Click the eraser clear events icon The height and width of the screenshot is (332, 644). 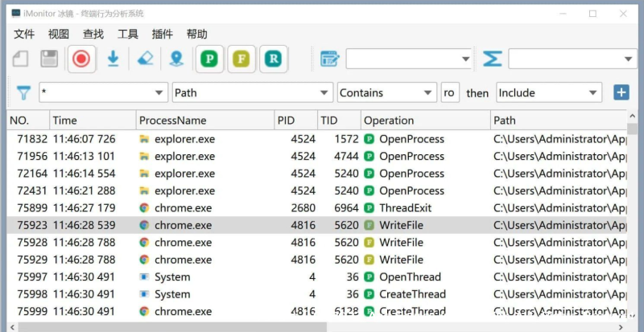(145, 59)
